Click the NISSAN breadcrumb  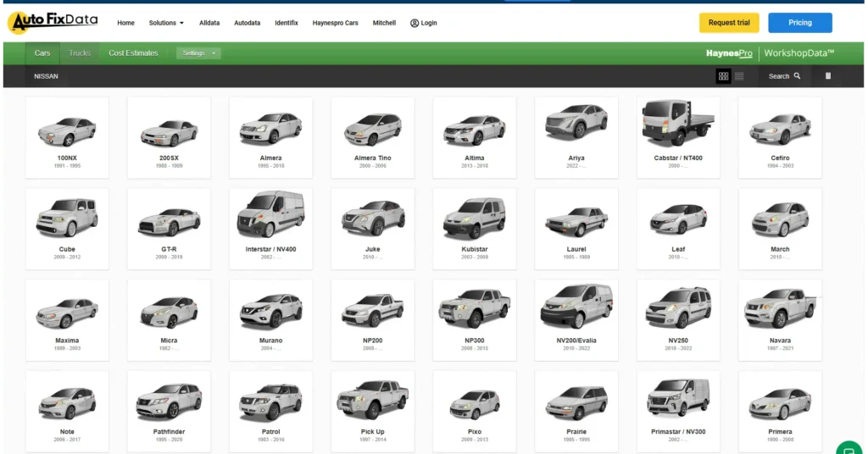click(46, 76)
